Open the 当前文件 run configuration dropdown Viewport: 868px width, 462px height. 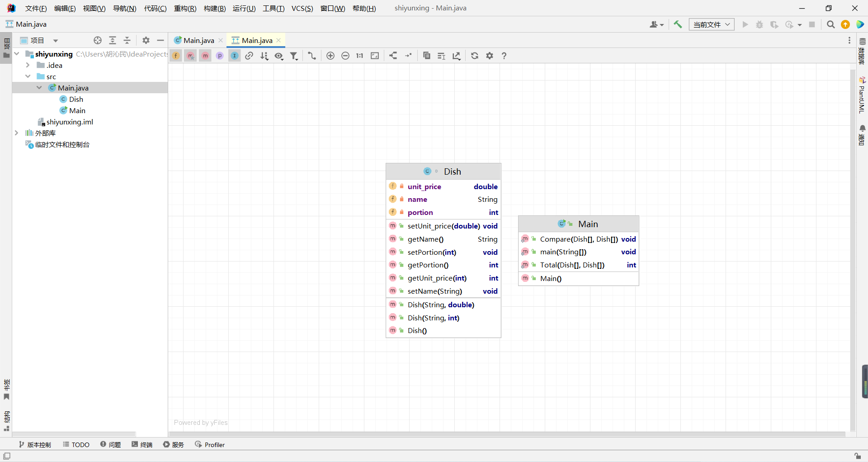tap(711, 24)
